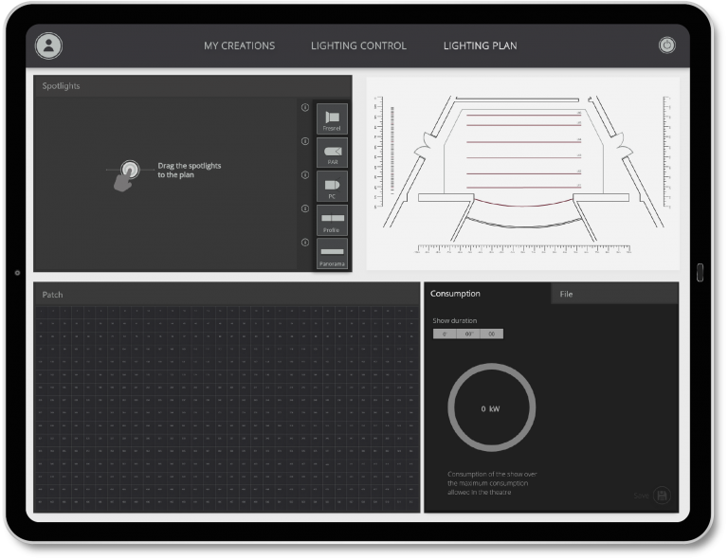
Task: Switch to the Consumption tab
Action: tap(456, 294)
